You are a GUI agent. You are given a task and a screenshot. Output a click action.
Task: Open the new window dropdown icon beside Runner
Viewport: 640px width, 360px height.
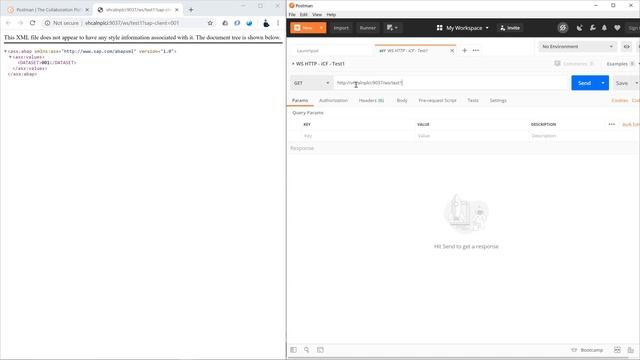392,28
